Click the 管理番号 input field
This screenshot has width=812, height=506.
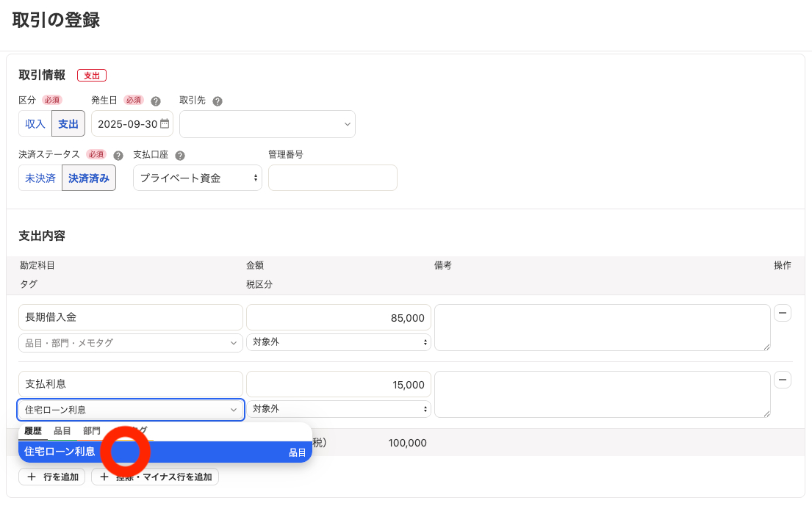pos(332,178)
